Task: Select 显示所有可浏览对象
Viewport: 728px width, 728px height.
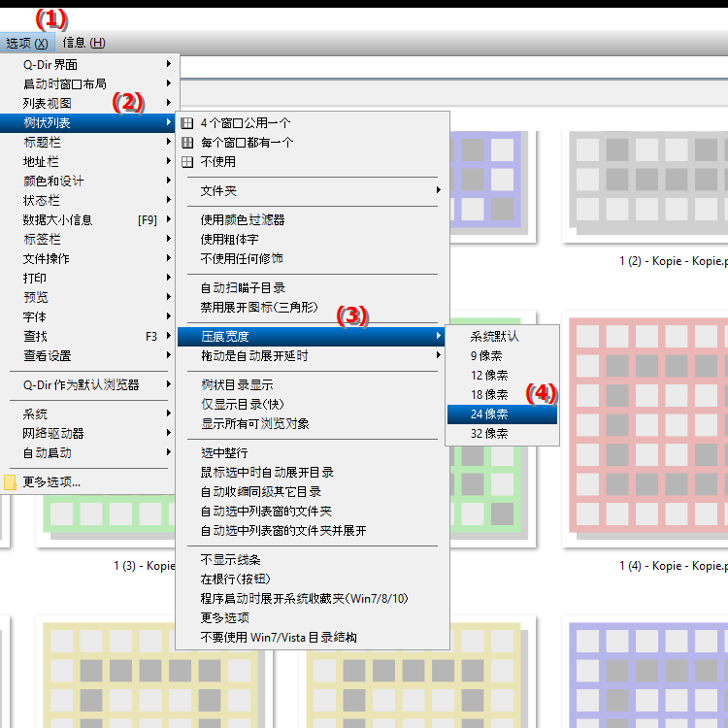Action: point(312,424)
